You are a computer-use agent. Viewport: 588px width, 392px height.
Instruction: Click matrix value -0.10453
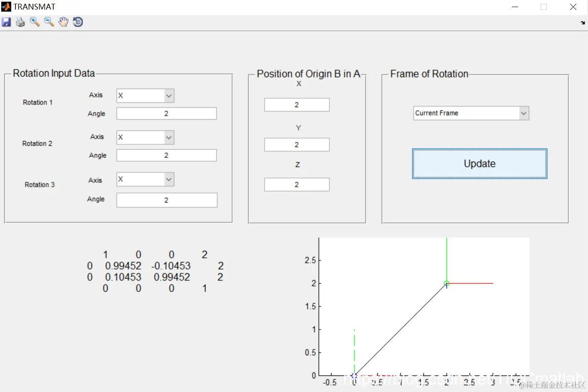click(171, 266)
